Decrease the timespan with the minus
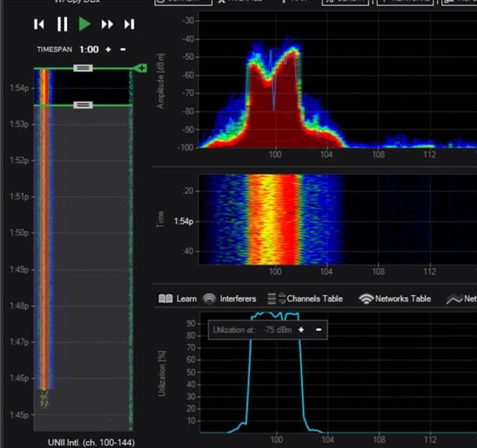The width and height of the screenshot is (477, 448). (x=123, y=50)
